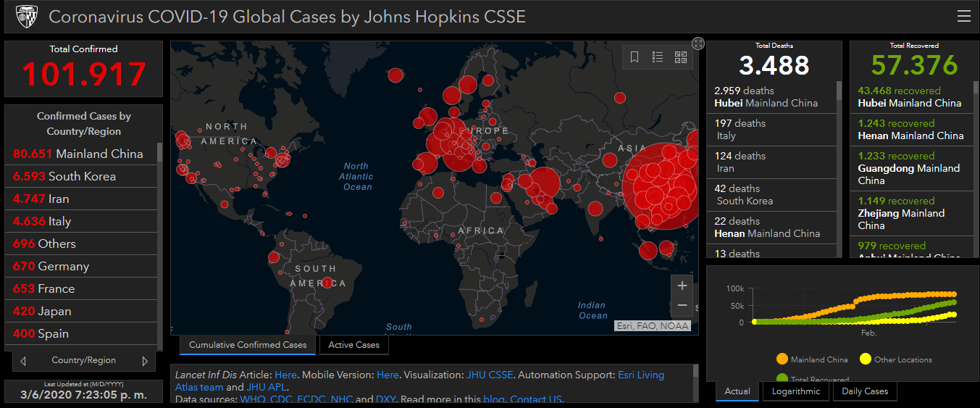Zoom out on the map
Image resolution: width=980 pixels, height=408 pixels.
(682, 305)
